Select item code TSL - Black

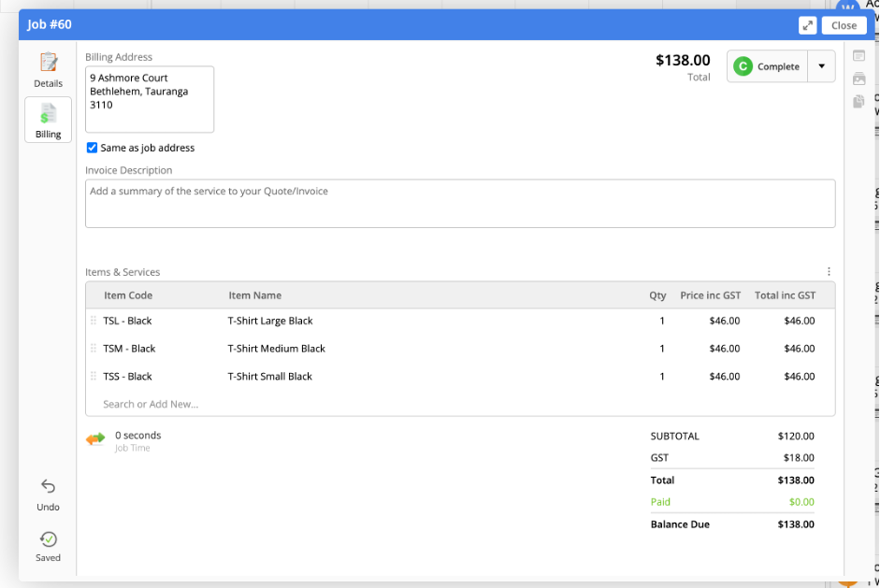point(127,321)
